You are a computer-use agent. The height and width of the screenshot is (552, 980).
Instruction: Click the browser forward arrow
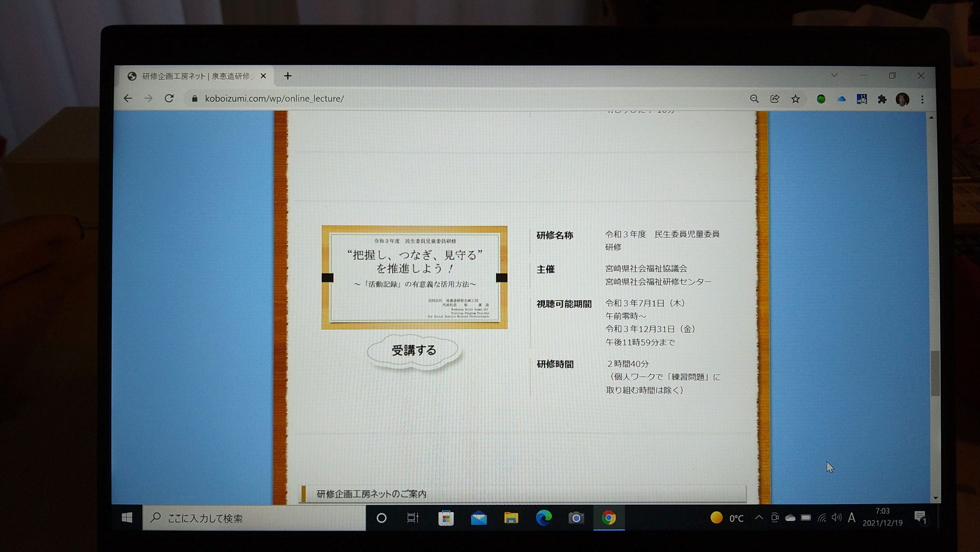(148, 98)
